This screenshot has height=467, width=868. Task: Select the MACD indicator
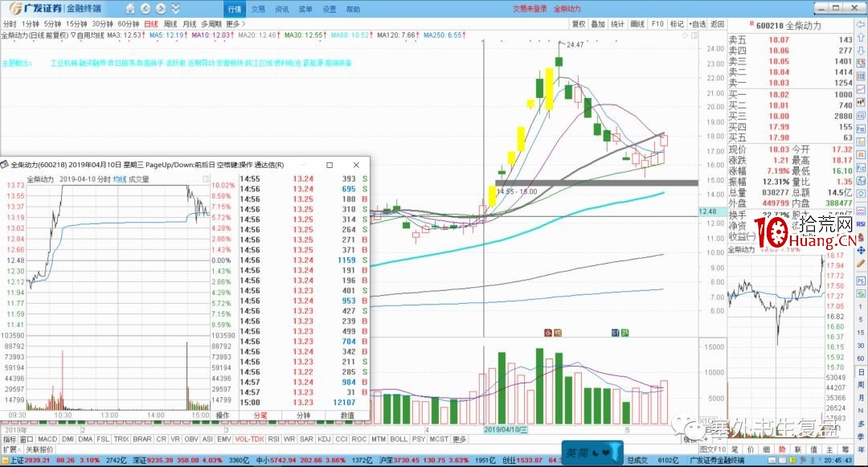coord(47,440)
